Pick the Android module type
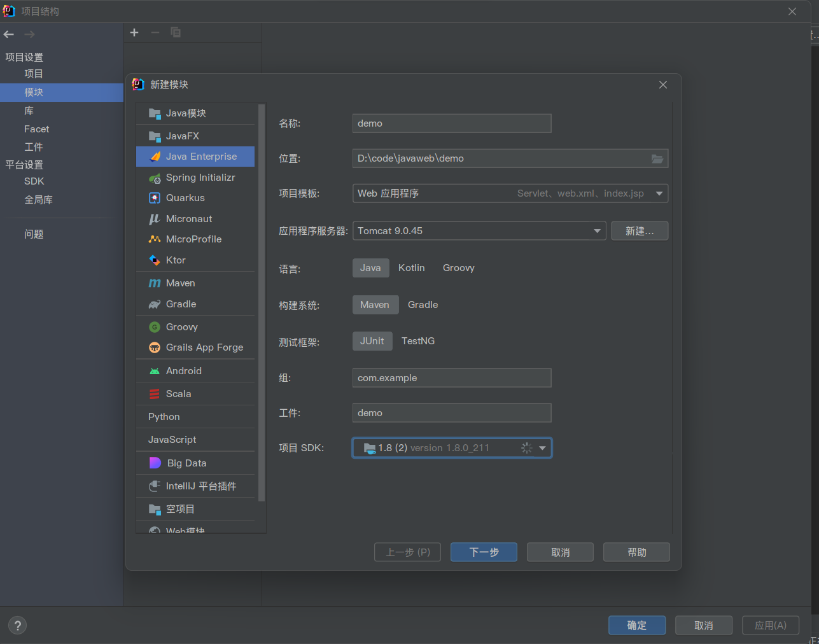819x644 pixels. point(183,371)
